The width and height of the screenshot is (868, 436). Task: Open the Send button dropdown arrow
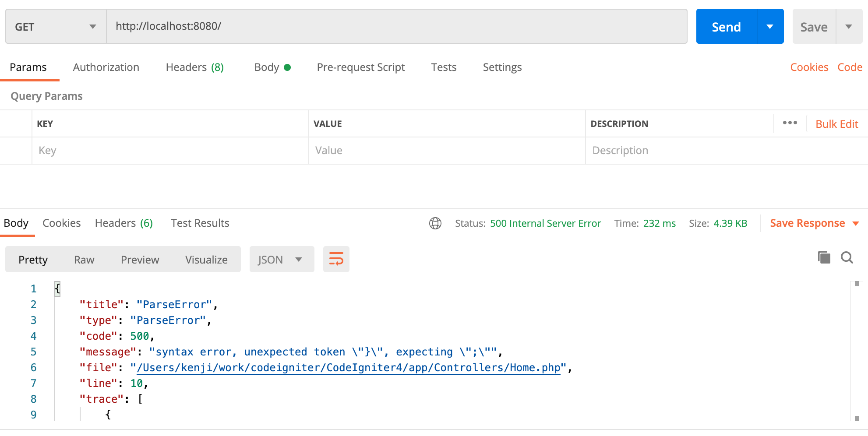(770, 26)
